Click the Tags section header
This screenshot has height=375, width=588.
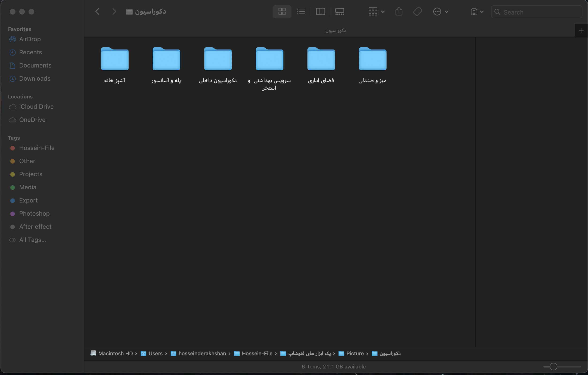click(14, 138)
